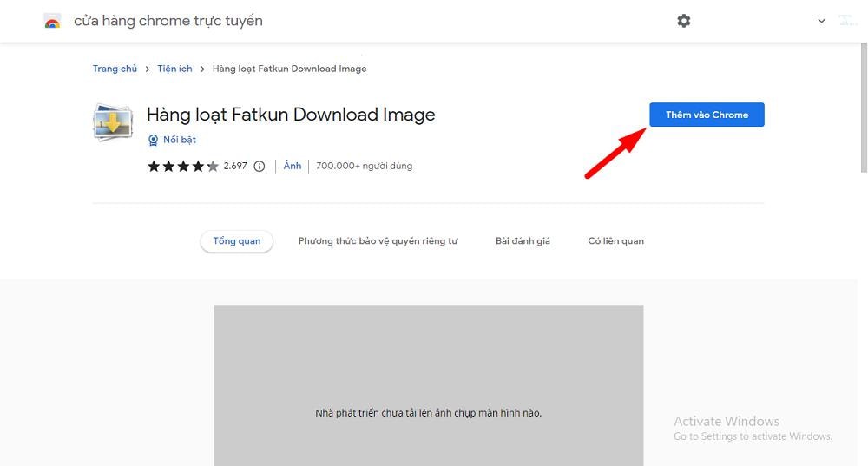The width and height of the screenshot is (868, 466).
Task: Click the info icon beside rating count
Action: coord(259,167)
